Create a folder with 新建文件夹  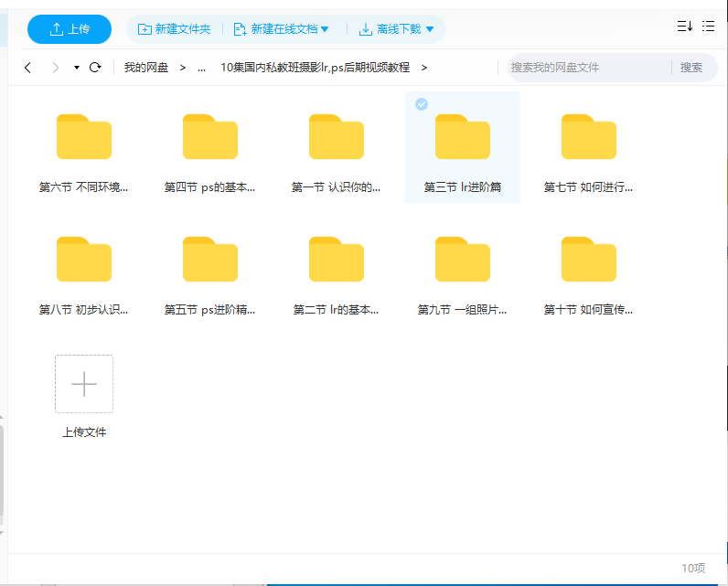(174, 29)
